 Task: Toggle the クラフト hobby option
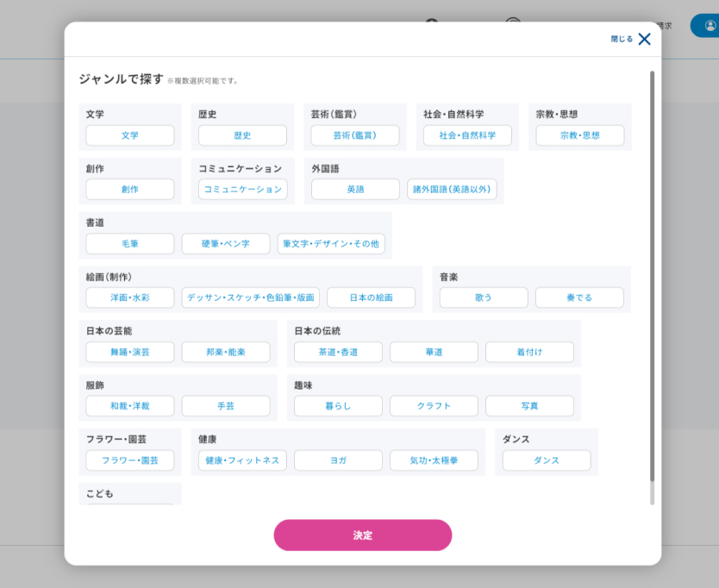[434, 407]
